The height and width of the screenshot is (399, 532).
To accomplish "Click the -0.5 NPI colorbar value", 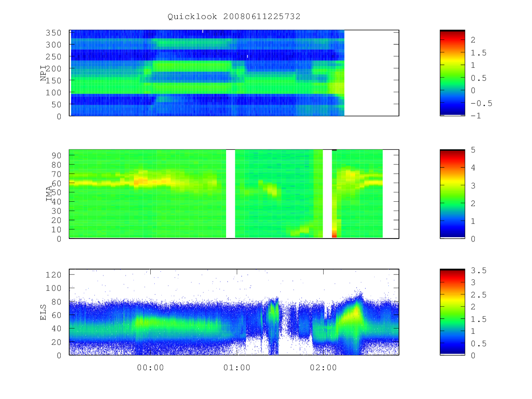I will point(481,103).
